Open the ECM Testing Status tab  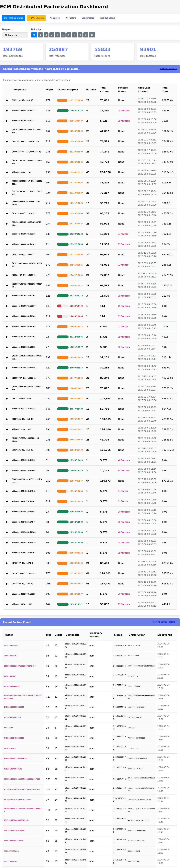[x=13, y=18]
